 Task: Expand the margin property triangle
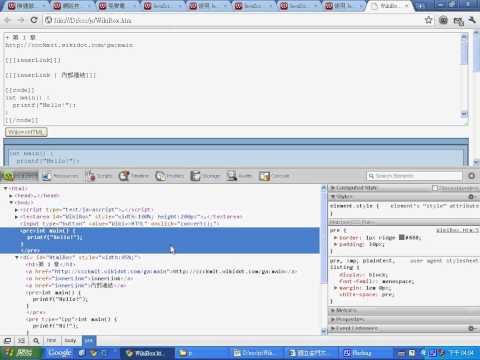click(x=335, y=288)
